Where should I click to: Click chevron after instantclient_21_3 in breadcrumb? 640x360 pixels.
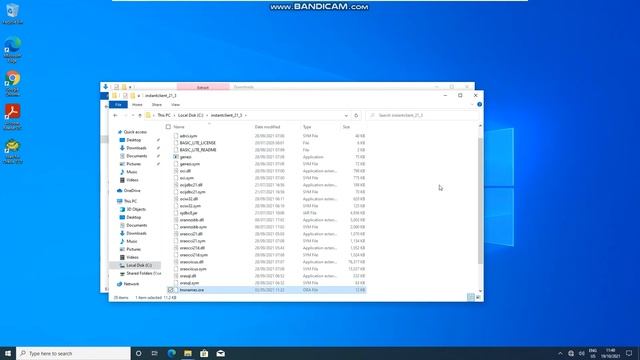tap(246, 116)
